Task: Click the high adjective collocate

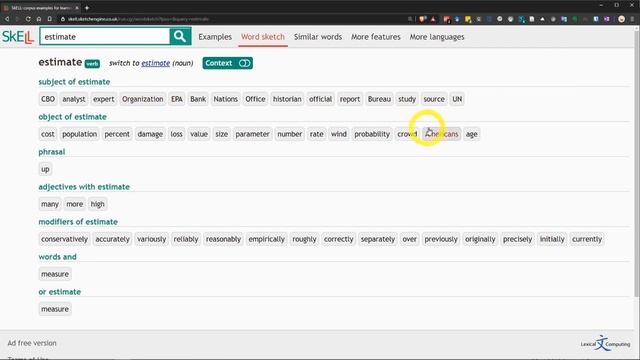Action: point(98,204)
